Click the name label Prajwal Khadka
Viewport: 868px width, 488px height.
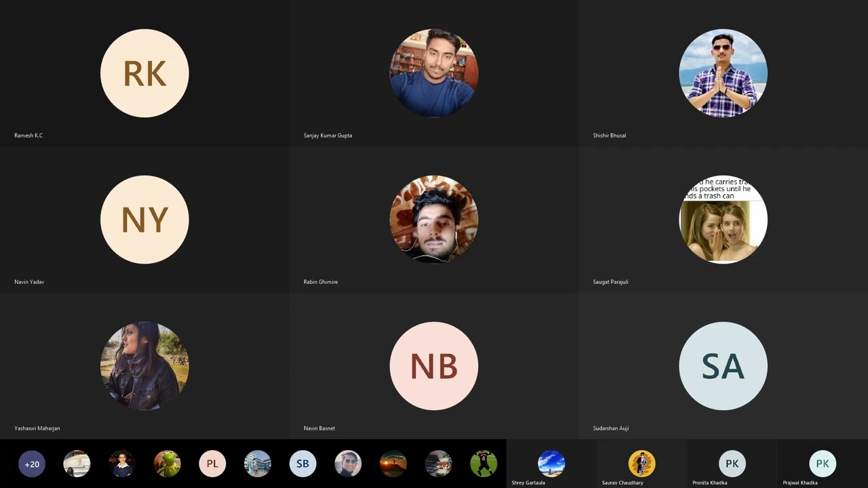[x=800, y=483]
